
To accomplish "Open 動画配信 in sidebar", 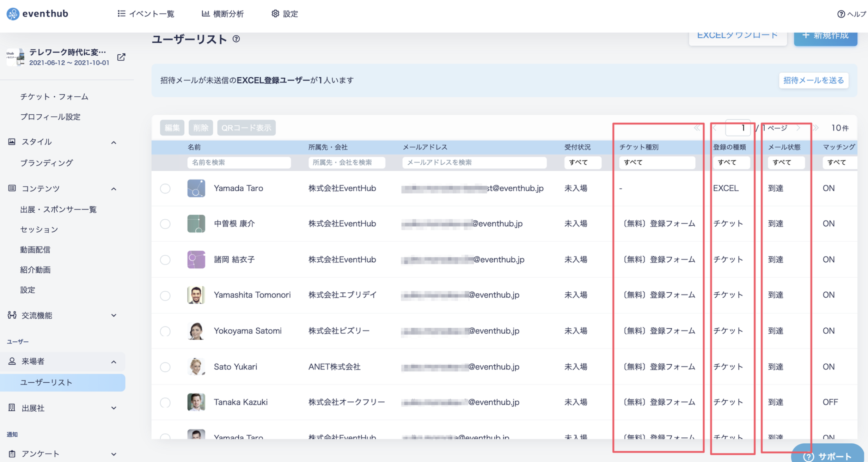I will click(35, 250).
